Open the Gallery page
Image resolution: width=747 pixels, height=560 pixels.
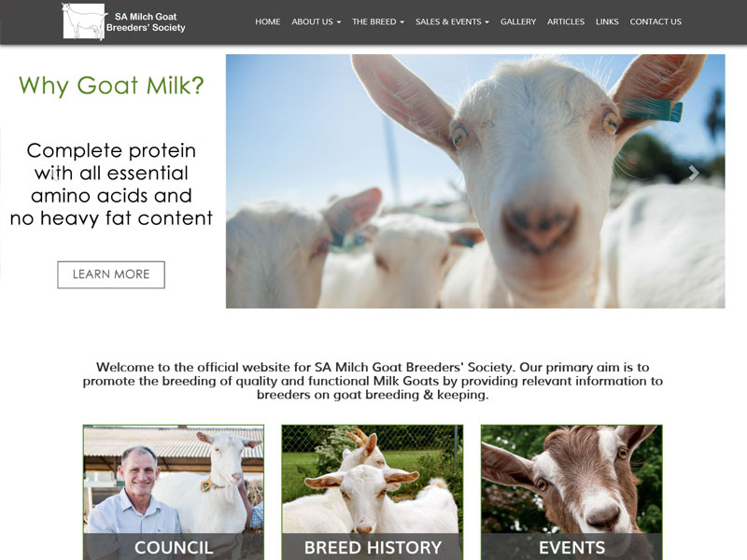click(x=518, y=21)
